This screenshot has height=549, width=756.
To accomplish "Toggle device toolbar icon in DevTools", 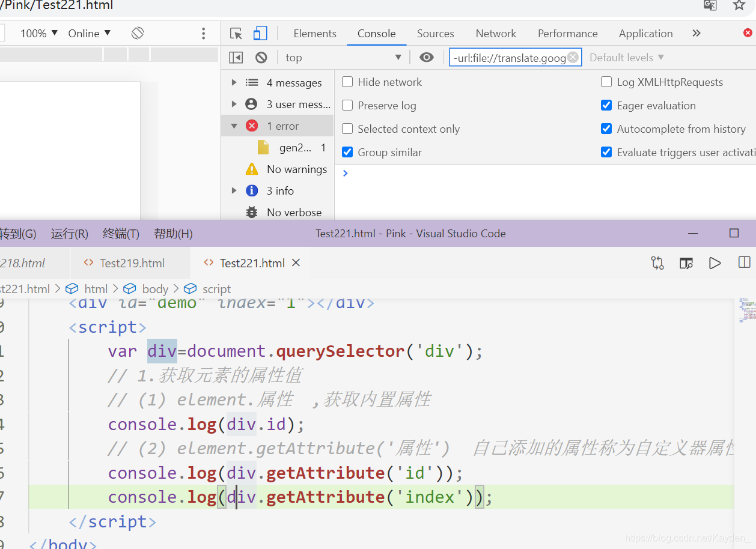I will tap(260, 34).
